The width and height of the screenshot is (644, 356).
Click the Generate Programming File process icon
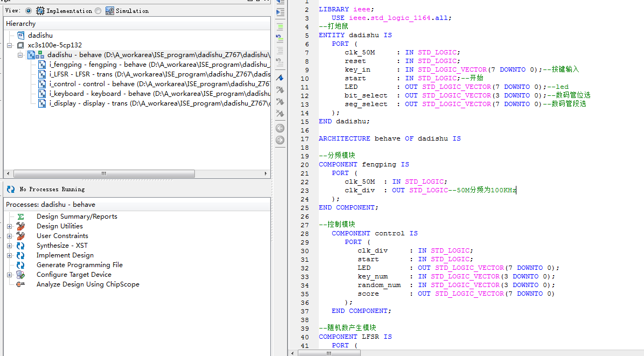[x=20, y=265]
